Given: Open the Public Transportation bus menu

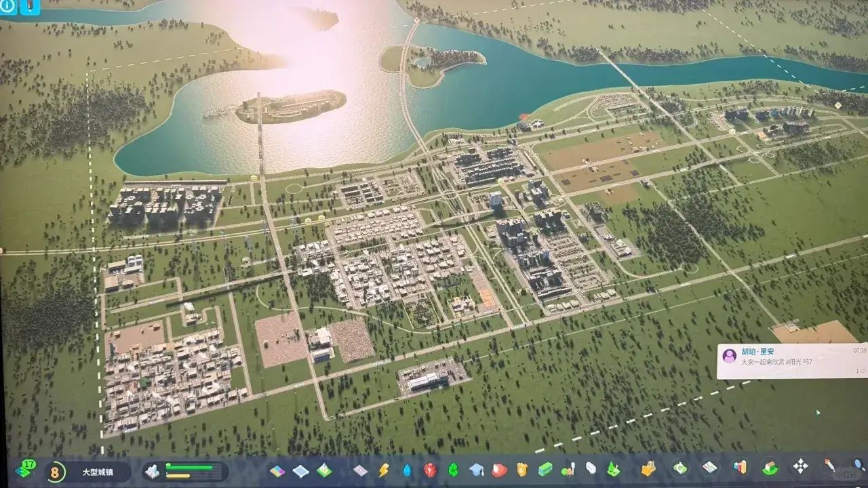Looking at the screenshot, I should coord(545,470).
